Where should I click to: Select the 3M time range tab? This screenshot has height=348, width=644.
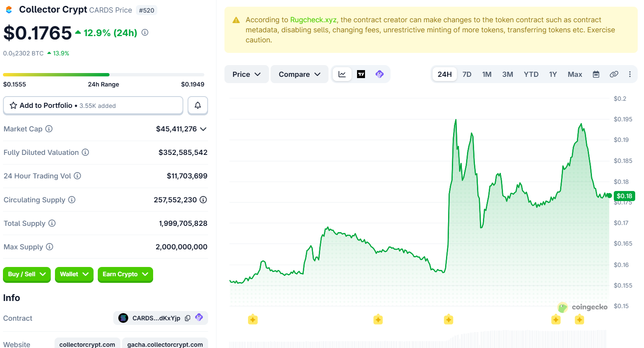[508, 74]
